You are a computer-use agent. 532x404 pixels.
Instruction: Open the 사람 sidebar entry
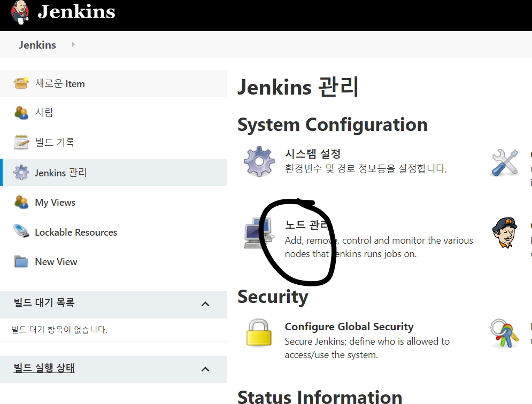(44, 112)
